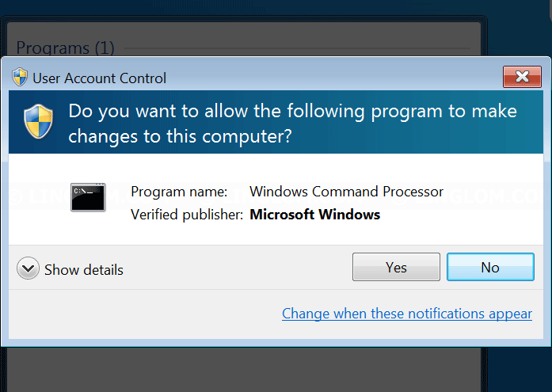The width and height of the screenshot is (552, 392).
Task: Close the User Account Control dialog
Action: tap(522, 77)
